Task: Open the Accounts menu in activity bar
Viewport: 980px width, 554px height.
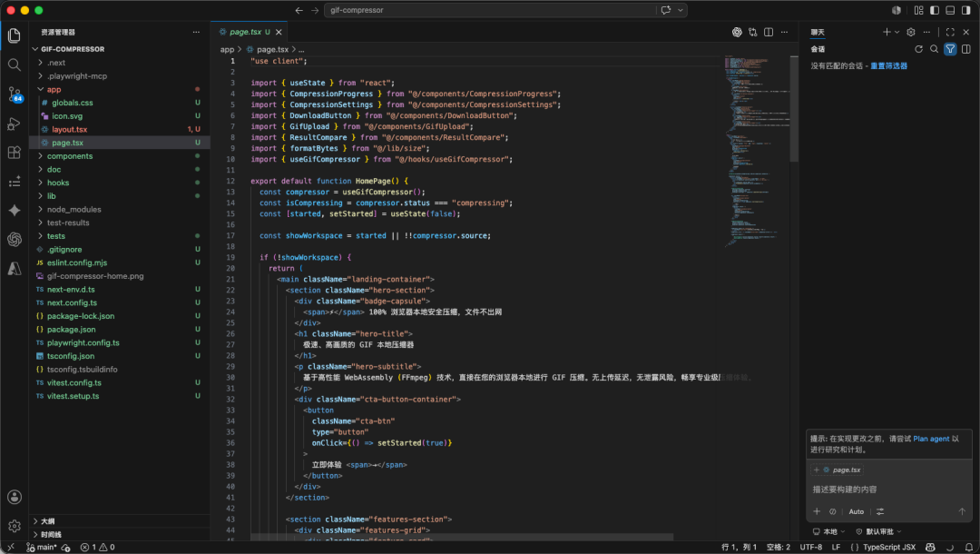Action: (15, 497)
